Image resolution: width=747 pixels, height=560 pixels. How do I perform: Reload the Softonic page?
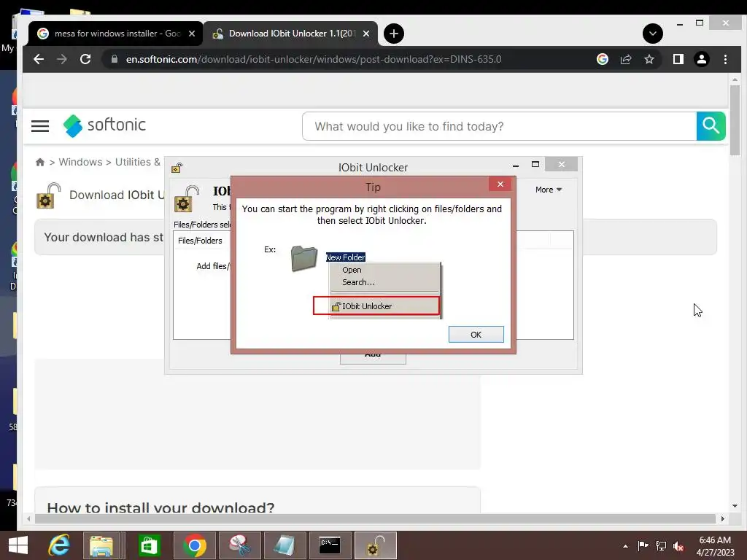[85, 59]
